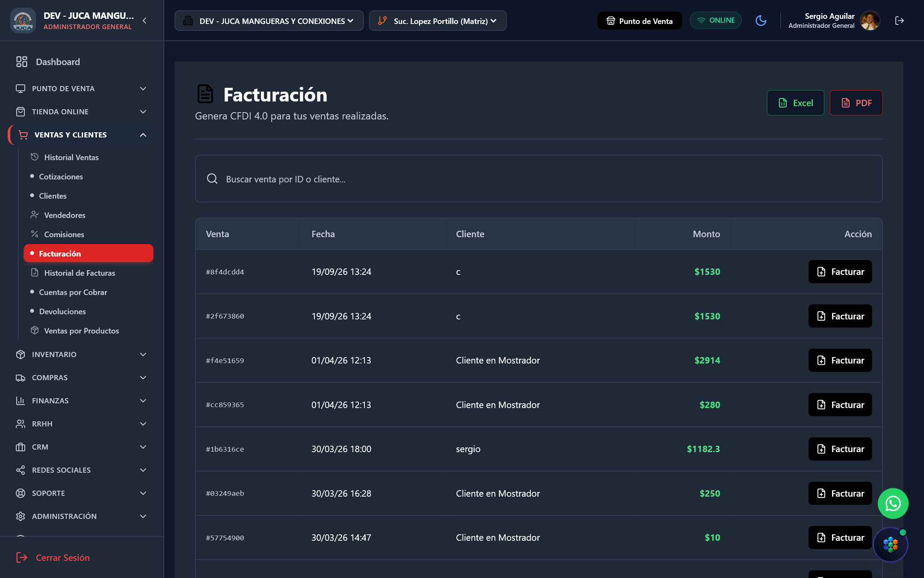
Task: Expand the RRHH chevron
Action: tap(143, 424)
